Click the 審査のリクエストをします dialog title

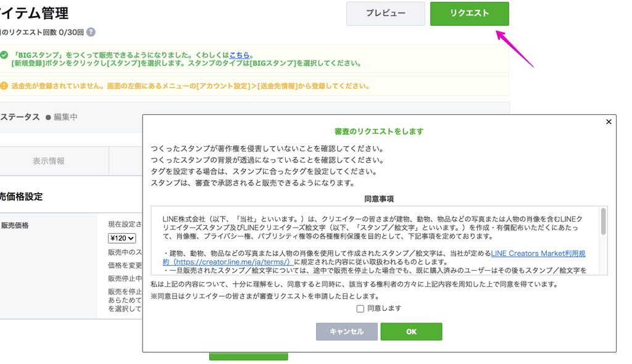379,131
